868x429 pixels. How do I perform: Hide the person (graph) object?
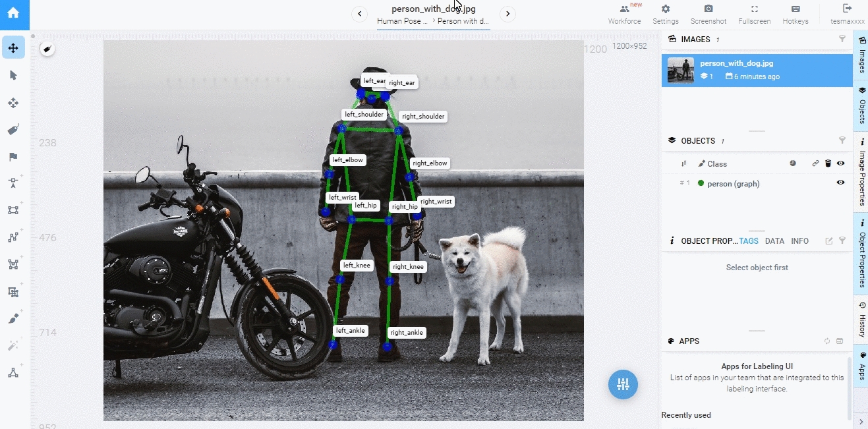tap(840, 183)
